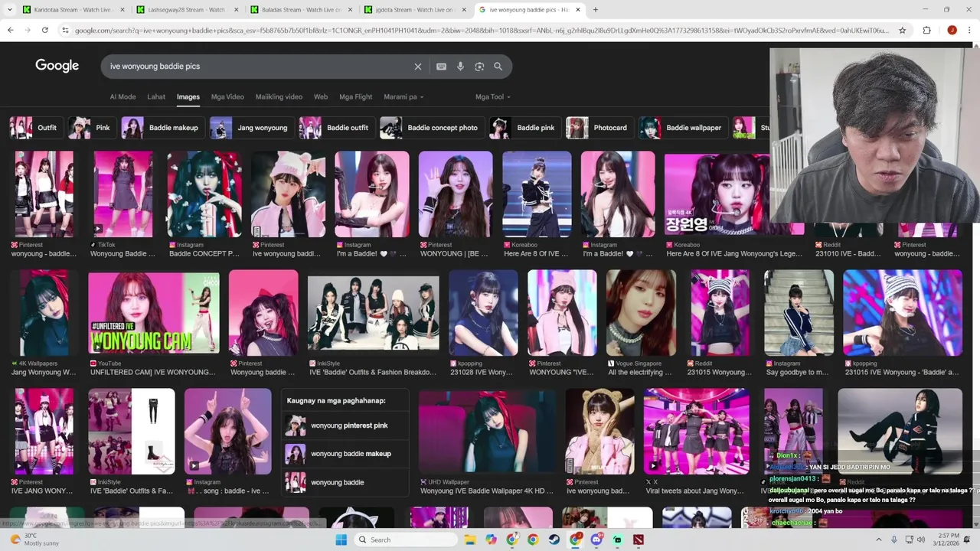Start voice search with the microphone

[460, 67]
